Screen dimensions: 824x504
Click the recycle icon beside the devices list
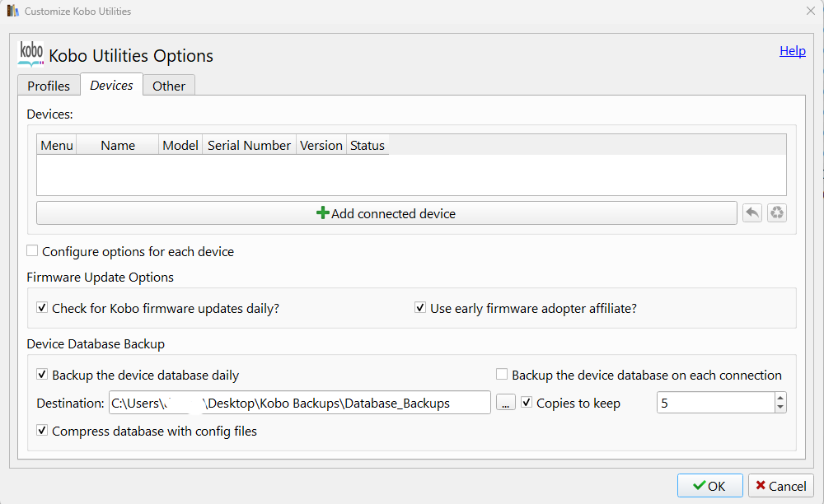tap(777, 213)
